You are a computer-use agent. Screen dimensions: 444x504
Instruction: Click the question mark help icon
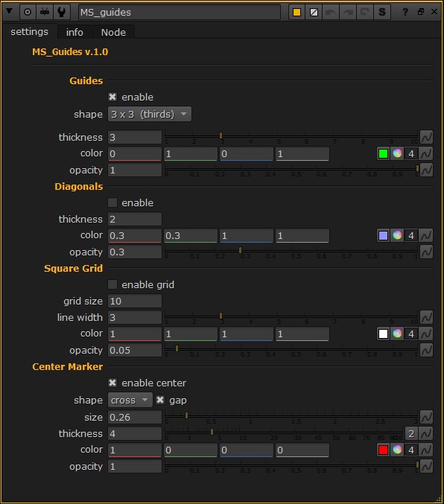pos(405,12)
